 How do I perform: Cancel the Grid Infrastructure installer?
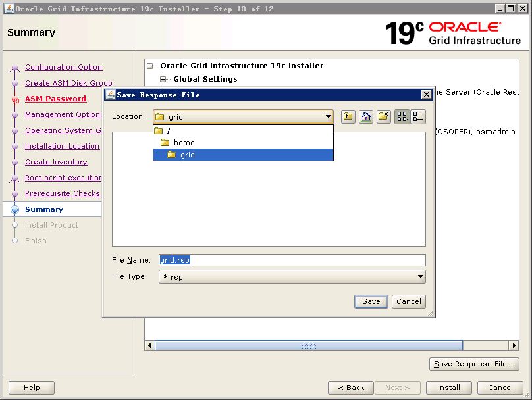tap(500, 387)
